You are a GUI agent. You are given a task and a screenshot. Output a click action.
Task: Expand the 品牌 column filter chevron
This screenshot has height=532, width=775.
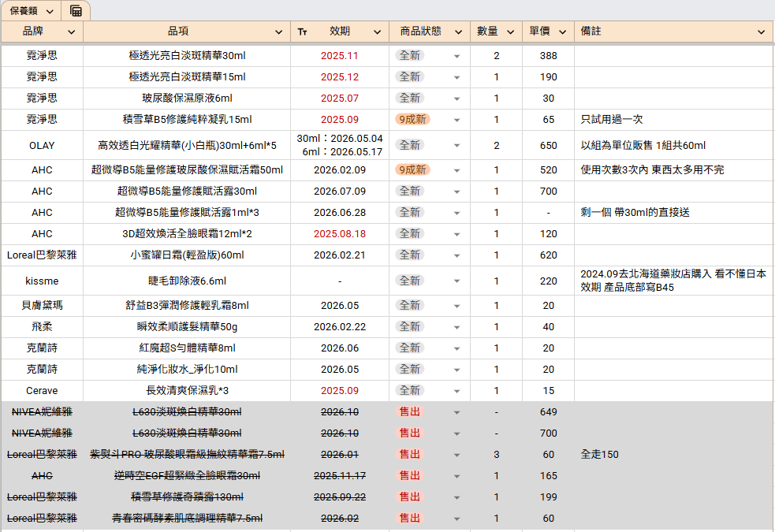coord(71,32)
